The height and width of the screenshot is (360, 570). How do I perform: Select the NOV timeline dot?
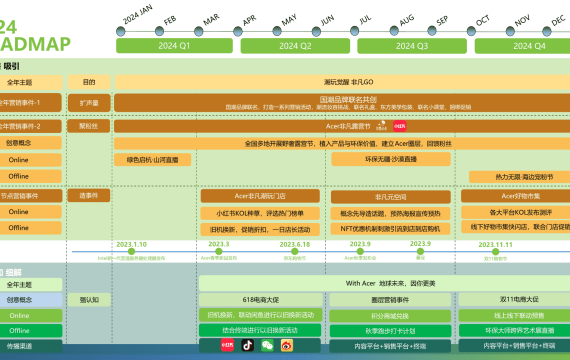[510, 32]
